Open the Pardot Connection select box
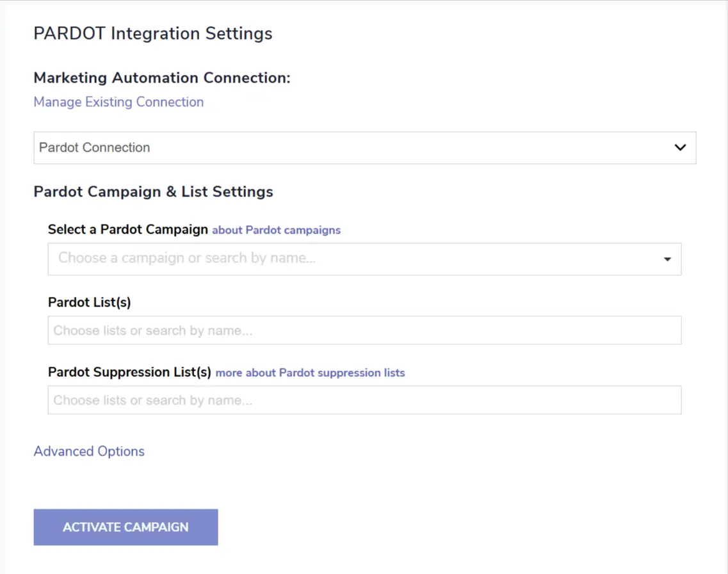Screen dimensions: 728x574 pos(364,148)
